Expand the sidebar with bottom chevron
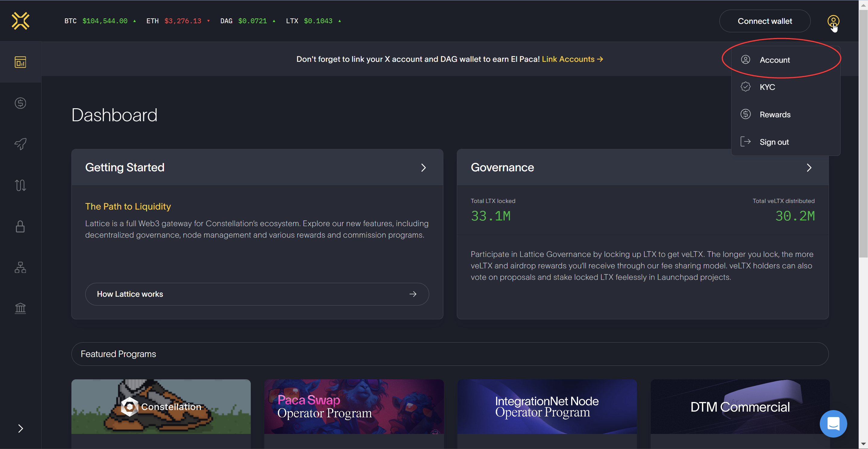Viewport: 868px width, 449px height. pyautogui.click(x=20, y=428)
